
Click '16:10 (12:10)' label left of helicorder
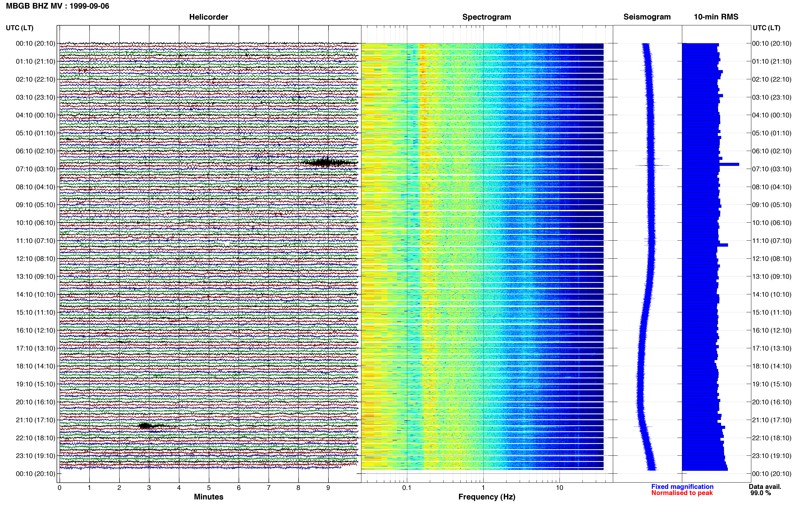[36, 330]
